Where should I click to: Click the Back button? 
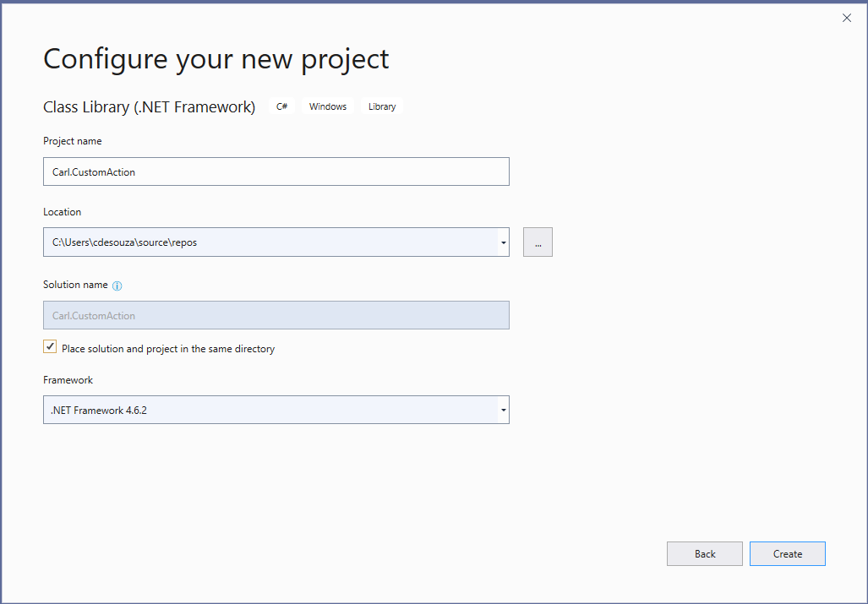pos(704,553)
